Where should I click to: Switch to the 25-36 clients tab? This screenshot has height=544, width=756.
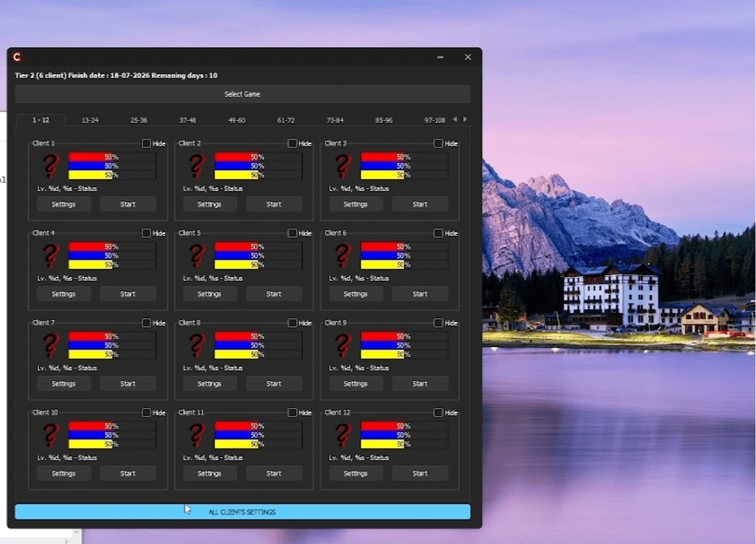(x=138, y=120)
